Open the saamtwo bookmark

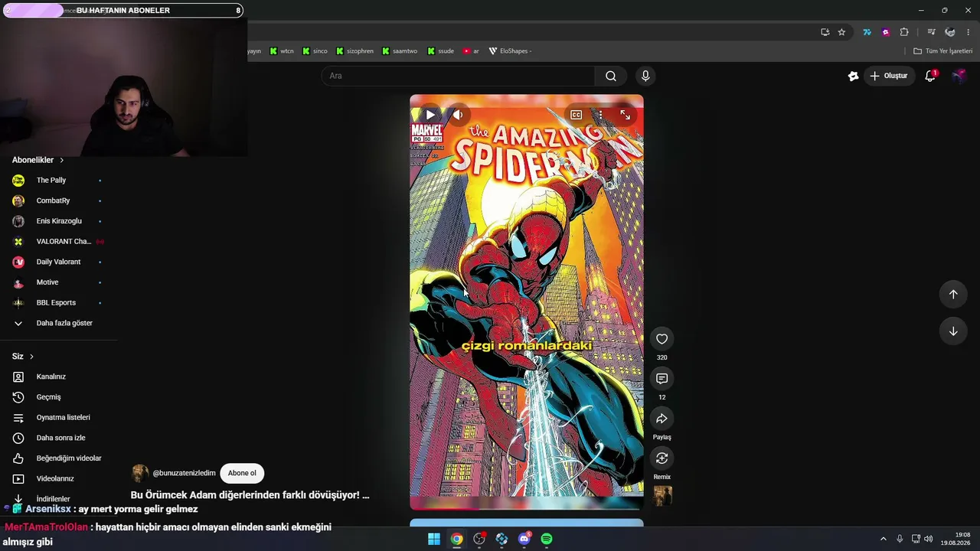[x=400, y=51]
